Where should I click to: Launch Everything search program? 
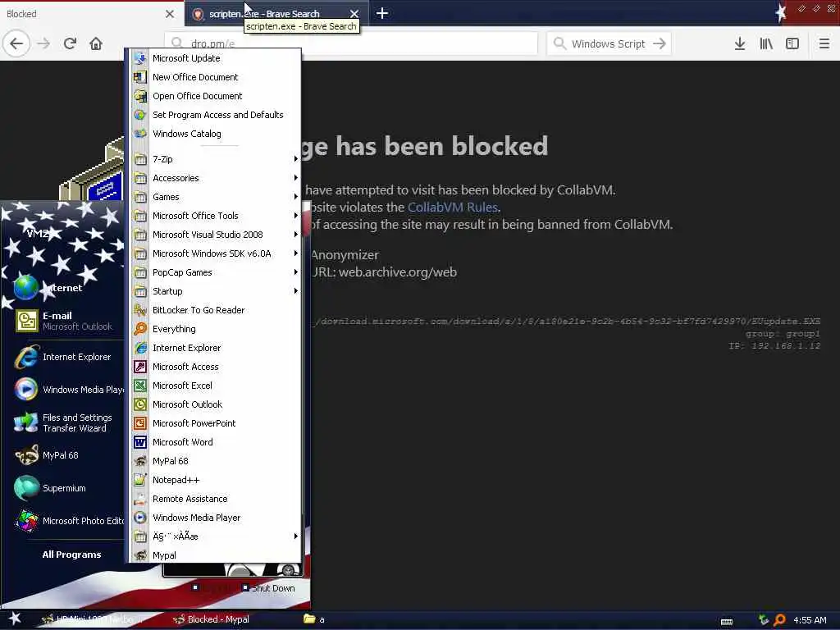pyautogui.click(x=217, y=329)
